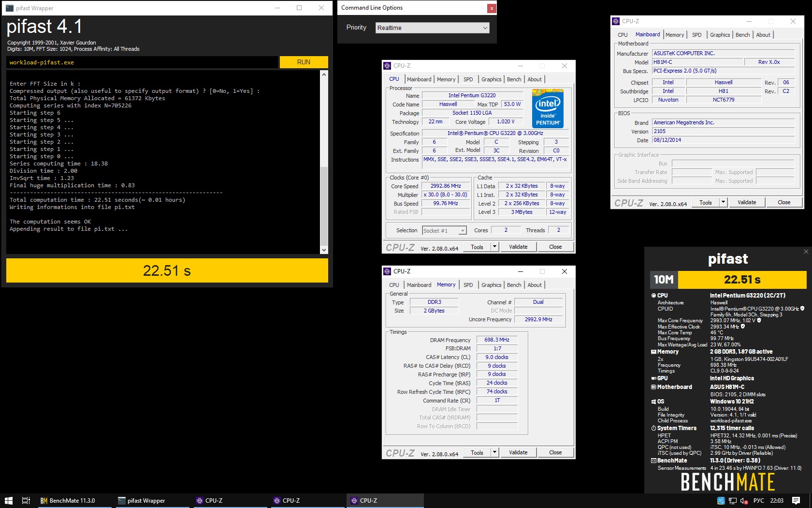Screen dimensions: 812x508
Task: Click the System Timers clock icon in BenchMate panel
Action: coord(653,428)
